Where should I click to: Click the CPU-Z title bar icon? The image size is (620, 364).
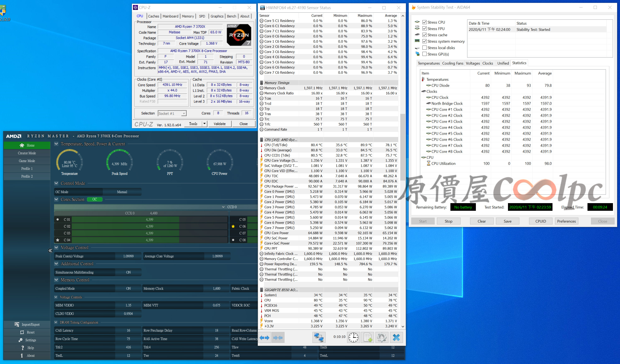[x=135, y=7]
